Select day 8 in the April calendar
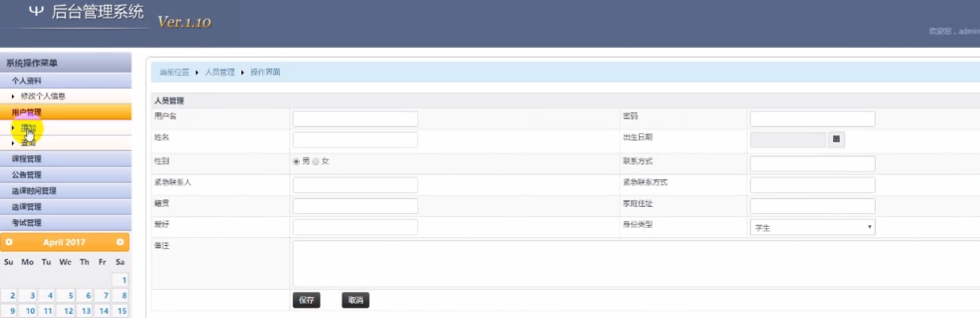980x318 pixels. [121, 296]
